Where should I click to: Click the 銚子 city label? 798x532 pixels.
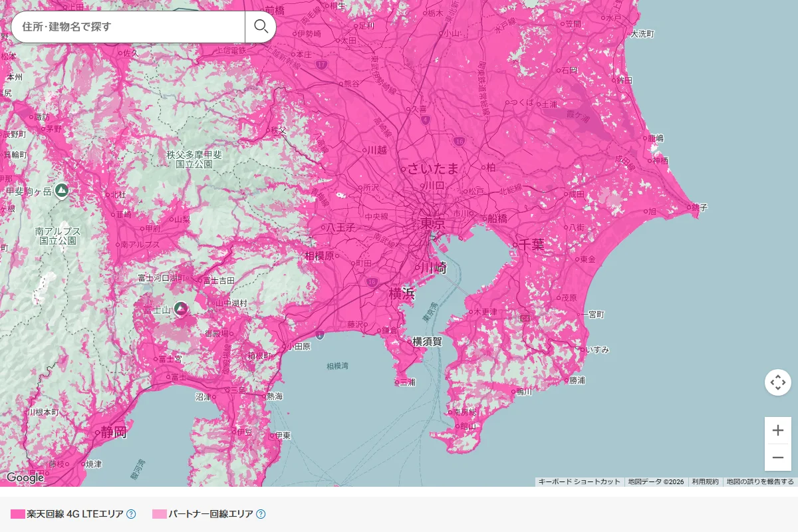[x=699, y=207]
